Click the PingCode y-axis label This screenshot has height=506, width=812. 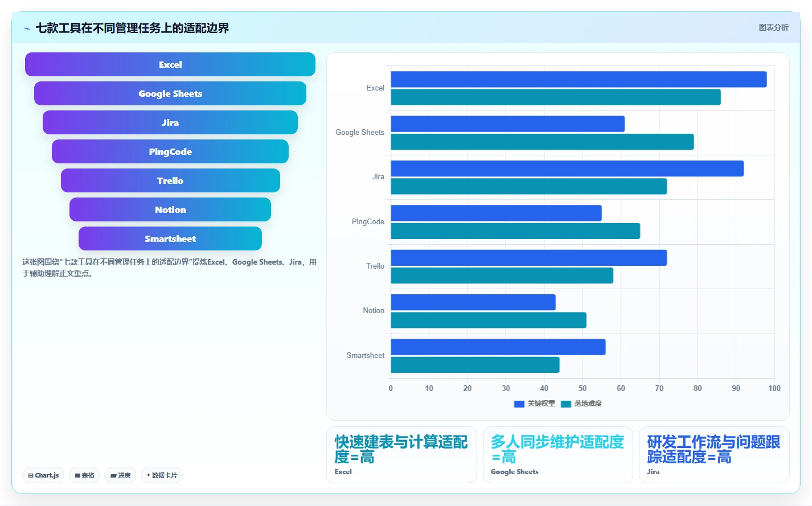click(368, 222)
